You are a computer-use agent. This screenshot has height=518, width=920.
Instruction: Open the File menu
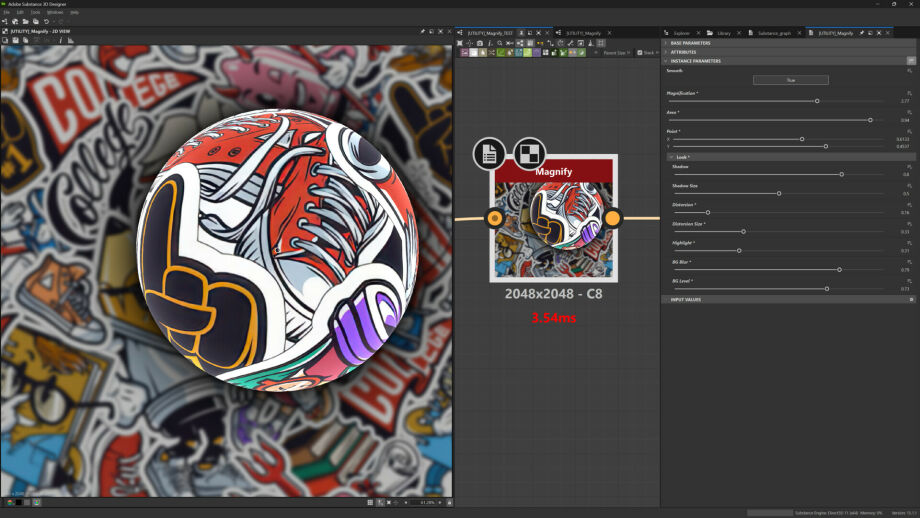(7, 12)
